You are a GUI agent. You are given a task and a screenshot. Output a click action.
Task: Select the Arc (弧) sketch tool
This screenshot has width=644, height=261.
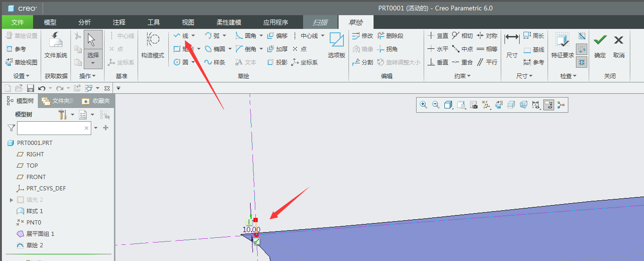212,36
